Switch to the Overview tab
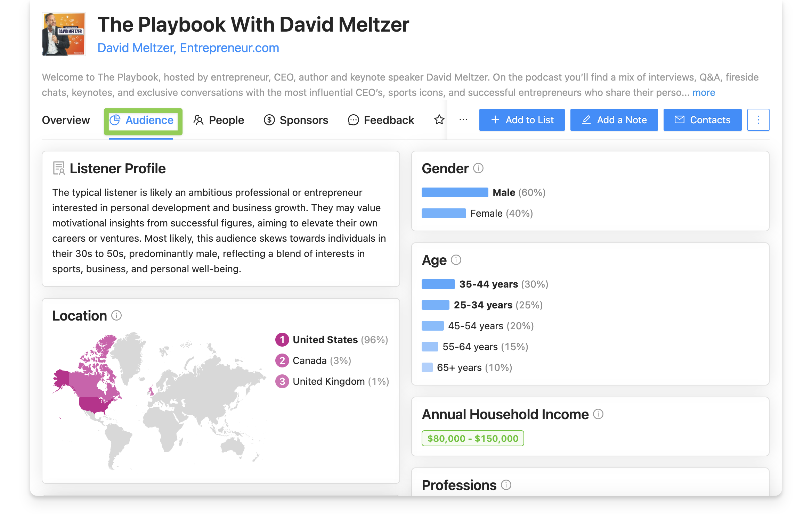 [x=66, y=120]
